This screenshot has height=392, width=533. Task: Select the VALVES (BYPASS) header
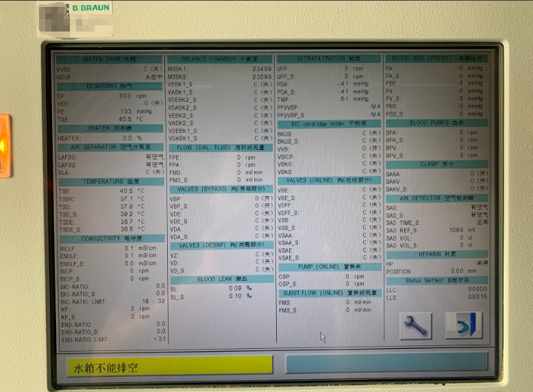click(x=221, y=189)
